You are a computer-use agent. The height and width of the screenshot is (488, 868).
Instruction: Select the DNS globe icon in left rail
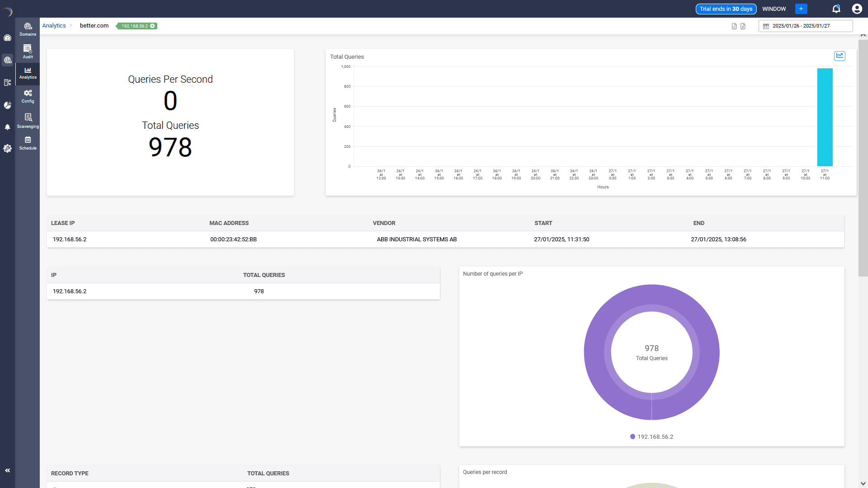pyautogui.click(x=7, y=60)
